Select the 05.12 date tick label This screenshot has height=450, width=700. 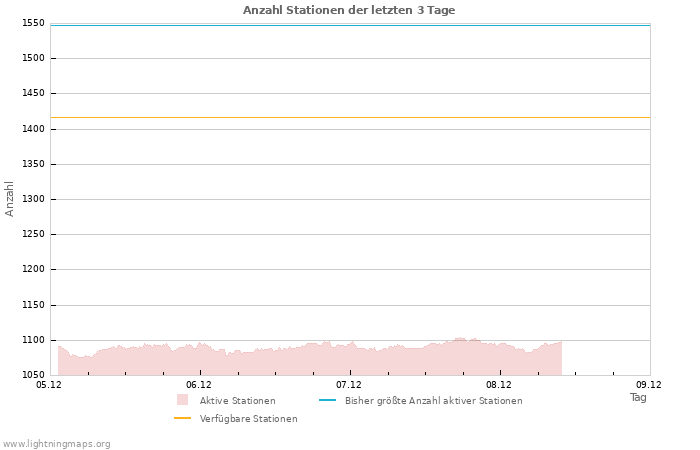[x=49, y=384]
